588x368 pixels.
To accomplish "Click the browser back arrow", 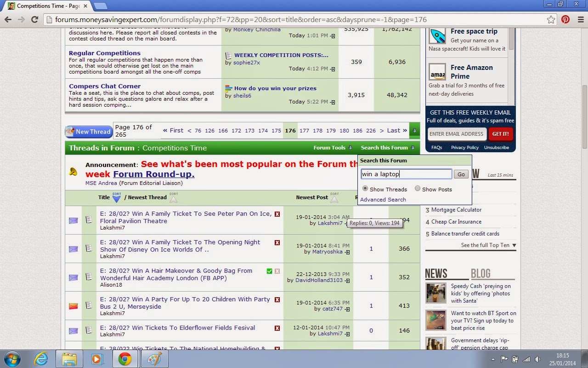I will 8,19.
